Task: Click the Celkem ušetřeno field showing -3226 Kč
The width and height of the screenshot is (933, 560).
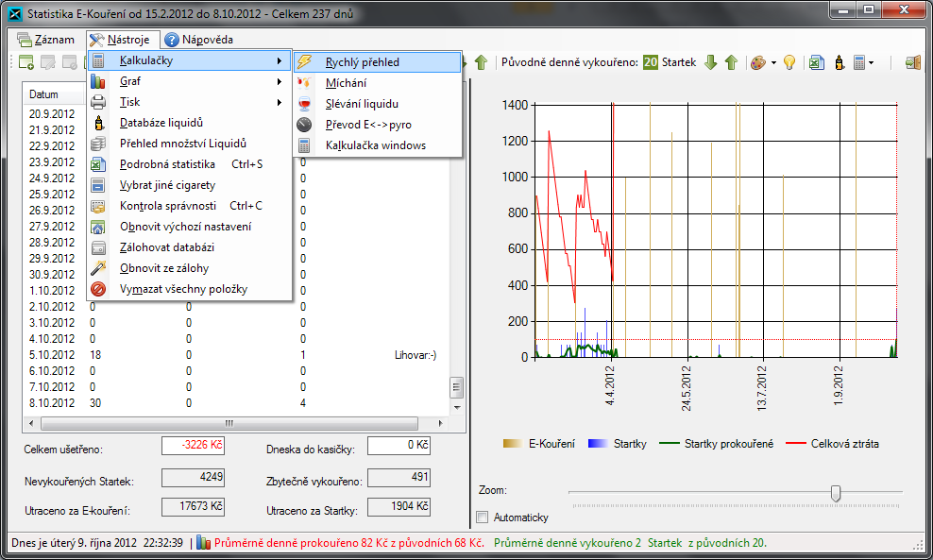Action: tap(193, 446)
